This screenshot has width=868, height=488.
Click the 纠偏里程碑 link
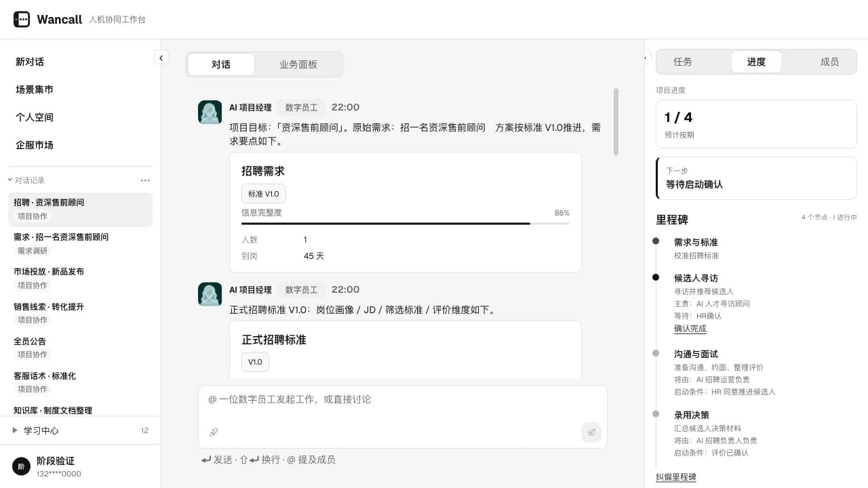[676, 477]
